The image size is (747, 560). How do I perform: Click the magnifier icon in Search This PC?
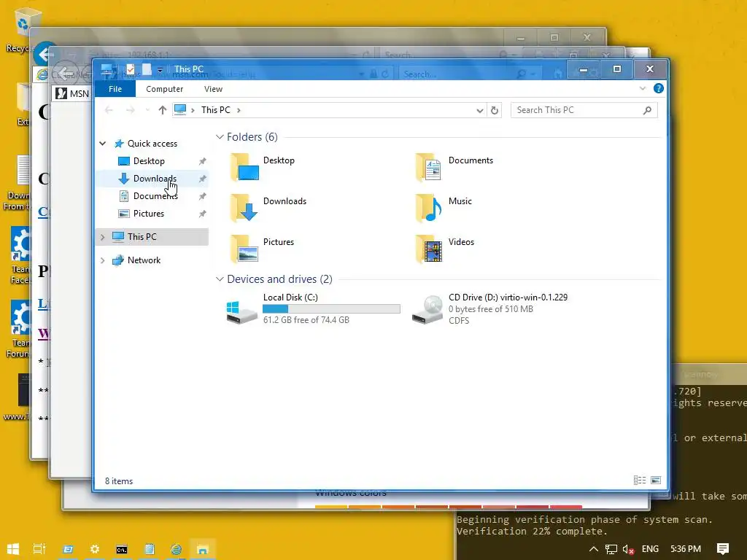647,111
